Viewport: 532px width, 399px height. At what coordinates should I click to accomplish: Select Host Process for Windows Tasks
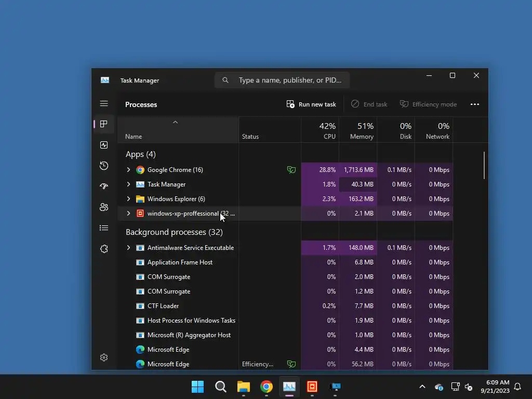point(285,320)
